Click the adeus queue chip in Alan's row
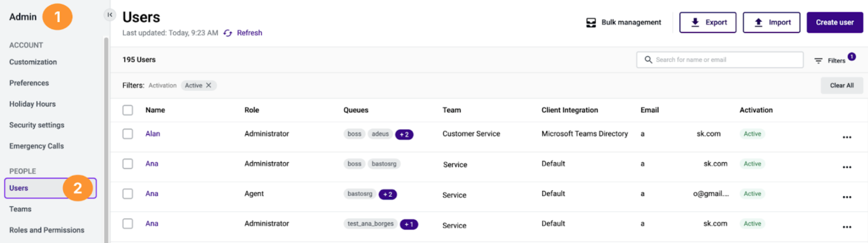The image size is (868, 243). click(380, 134)
